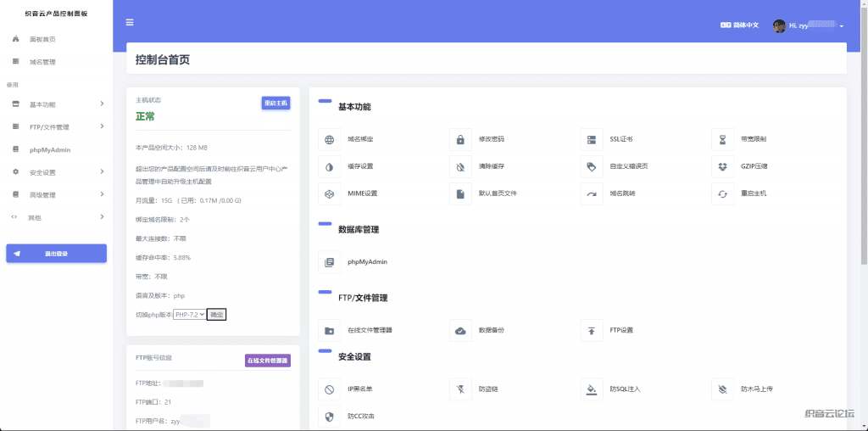Click the 重启主机 refresh icon
The image size is (868, 431).
[x=722, y=193]
